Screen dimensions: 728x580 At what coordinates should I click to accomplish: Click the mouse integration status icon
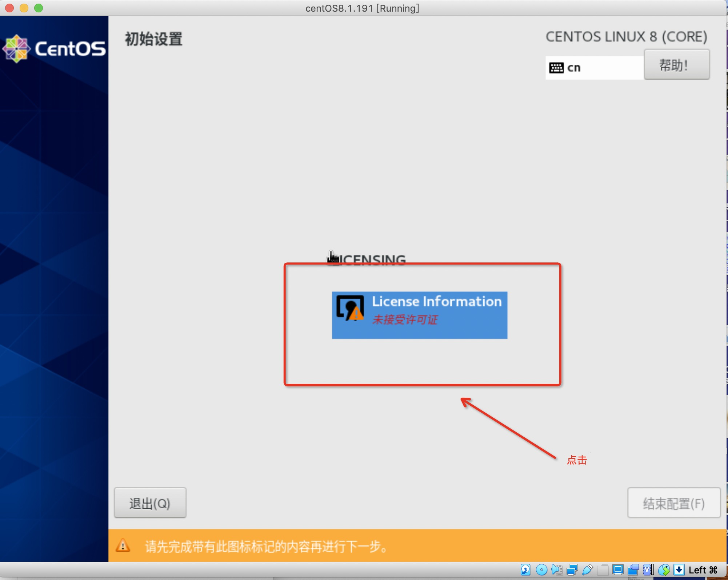(664, 569)
